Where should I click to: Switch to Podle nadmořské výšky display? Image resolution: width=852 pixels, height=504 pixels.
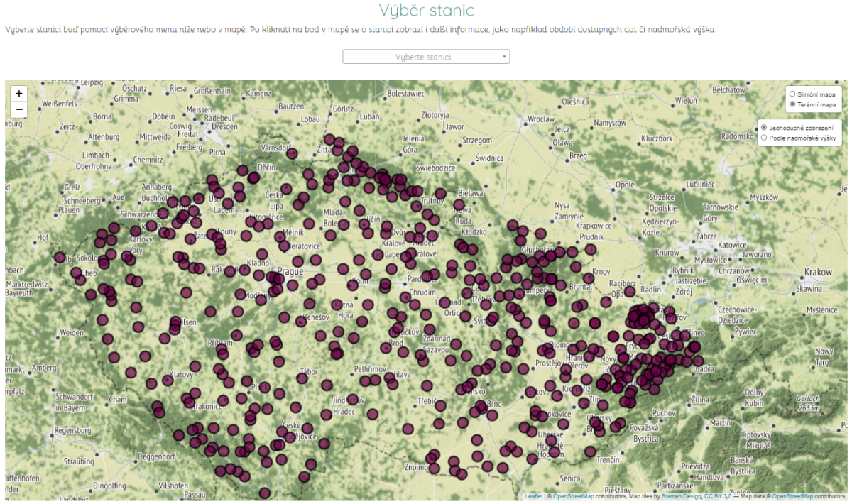coord(764,138)
